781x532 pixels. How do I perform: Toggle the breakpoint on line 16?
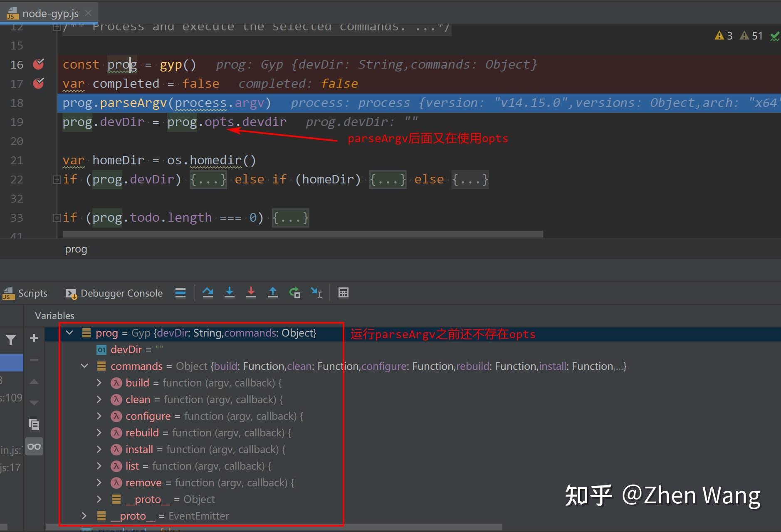pyautogui.click(x=38, y=64)
